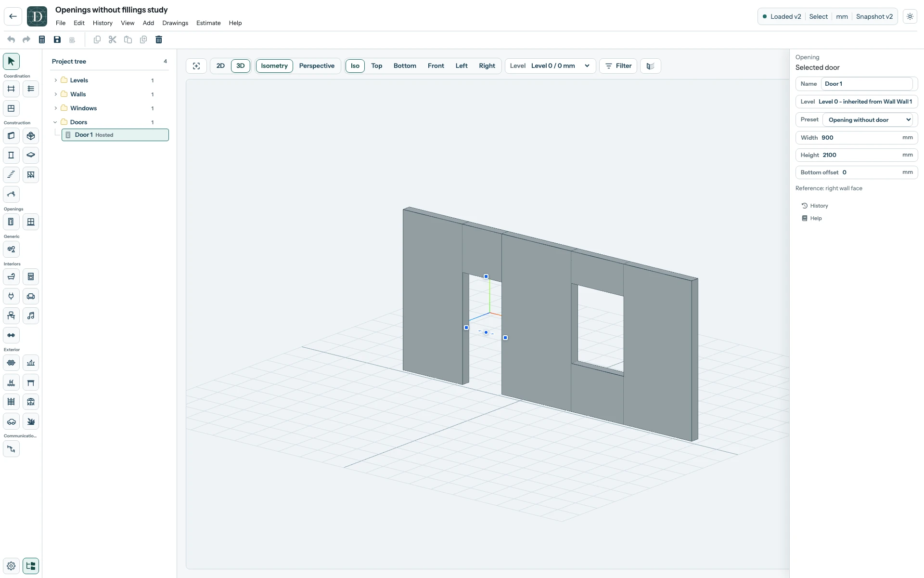The width and height of the screenshot is (924, 578).
Task: Select the window tool under Openings
Action: pyautogui.click(x=31, y=222)
